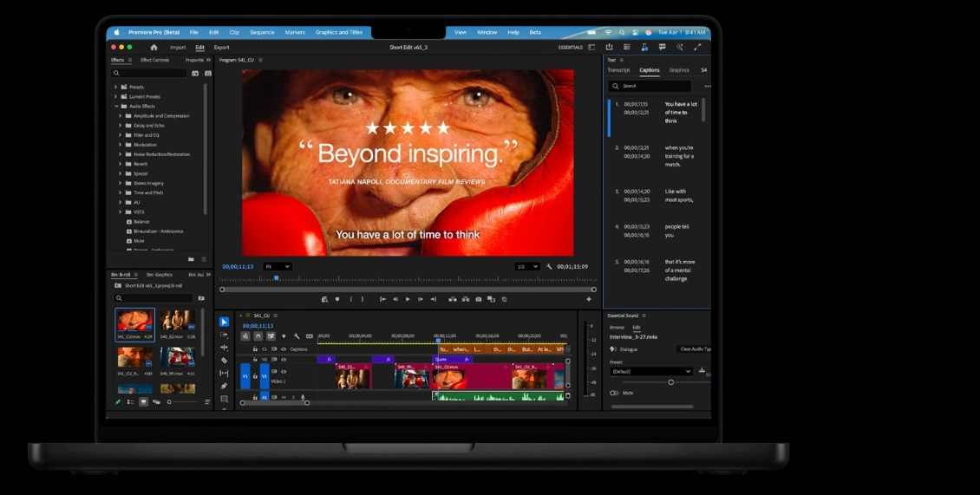Toggle visibility eye of Captions track
This screenshot has height=495, width=980.
(x=284, y=349)
